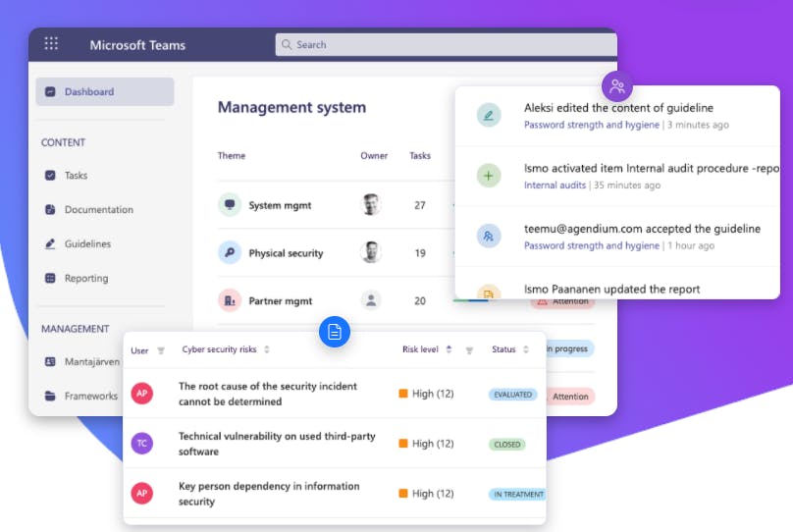Click the Partner mgmt building icon
Image resolution: width=793 pixels, height=532 pixels.
pyautogui.click(x=230, y=300)
